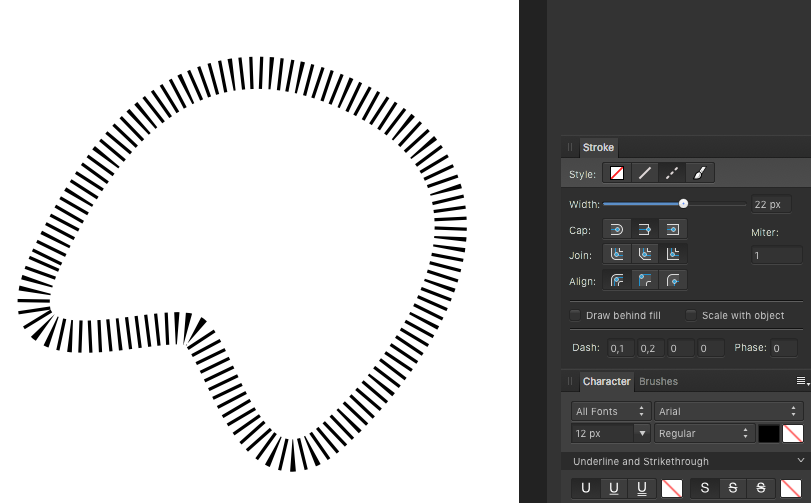This screenshot has width=811, height=503.
Task: Set the Butt cap option
Action: (644, 229)
